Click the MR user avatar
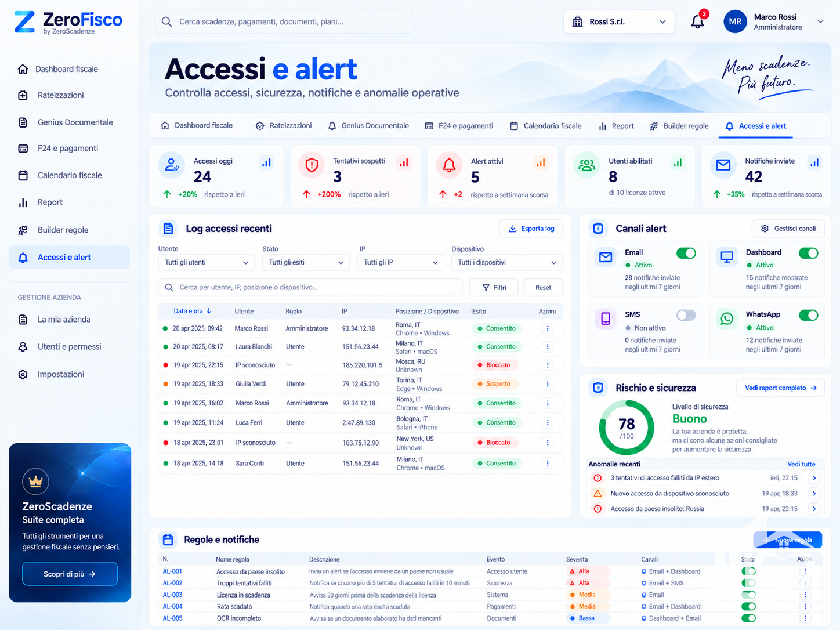This screenshot has width=840, height=630. click(x=735, y=21)
